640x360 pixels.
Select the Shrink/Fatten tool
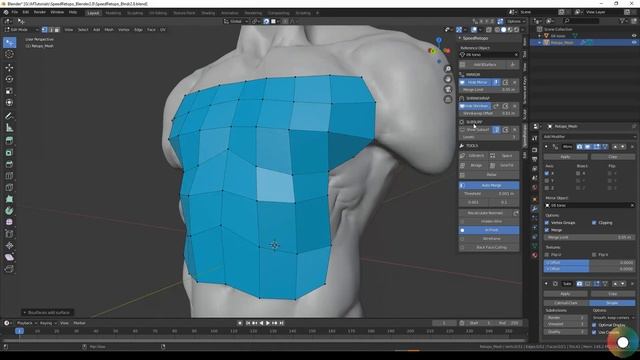tap(9, 246)
